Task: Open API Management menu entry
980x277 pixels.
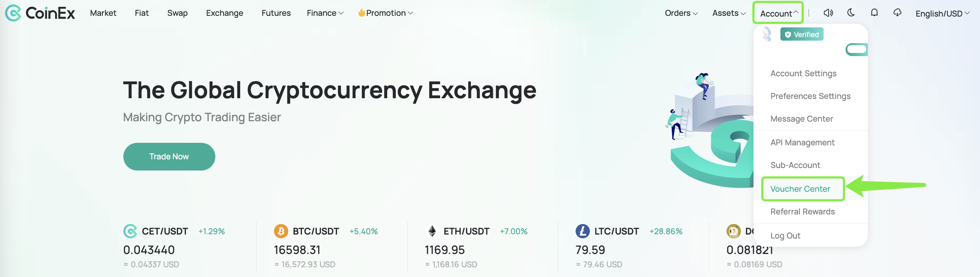Action: [x=802, y=142]
